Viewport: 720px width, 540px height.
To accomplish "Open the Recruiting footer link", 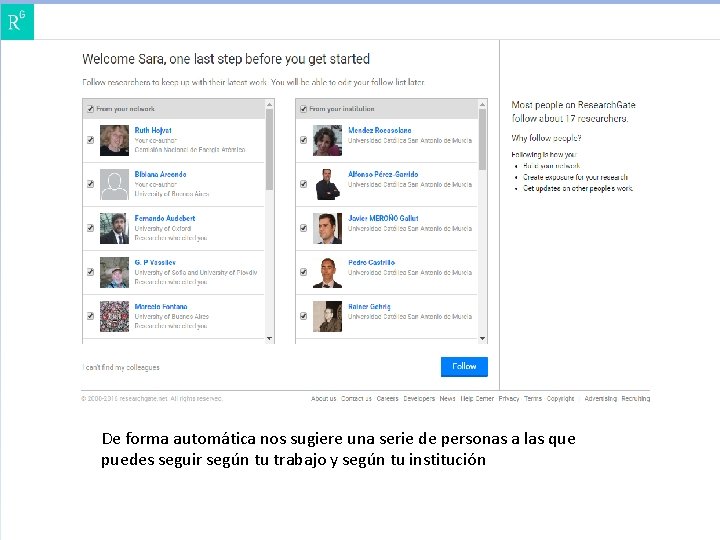I will (636, 399).
